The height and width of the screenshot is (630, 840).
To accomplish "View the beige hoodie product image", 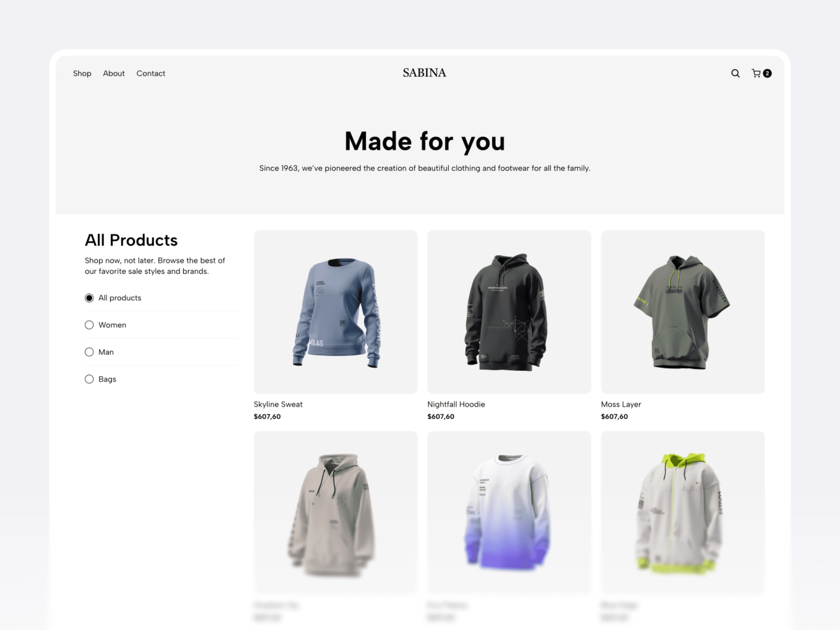I will coord(336,513).
